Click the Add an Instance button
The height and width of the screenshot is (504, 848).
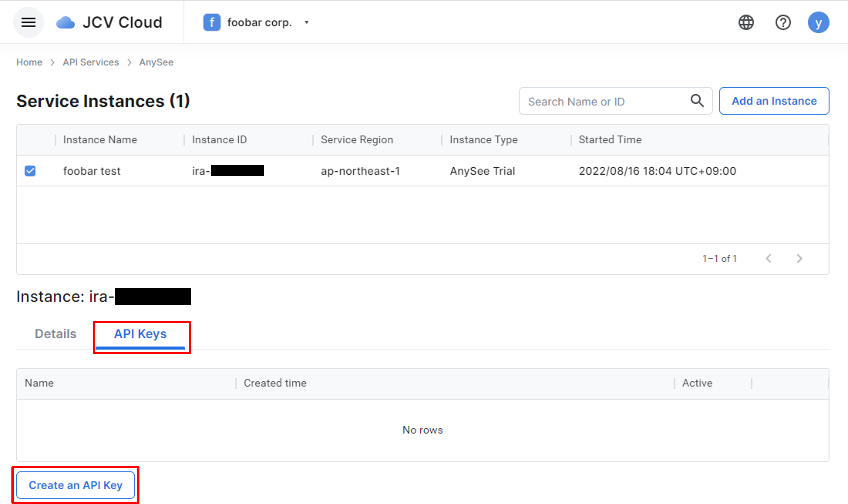coord(774,101)
